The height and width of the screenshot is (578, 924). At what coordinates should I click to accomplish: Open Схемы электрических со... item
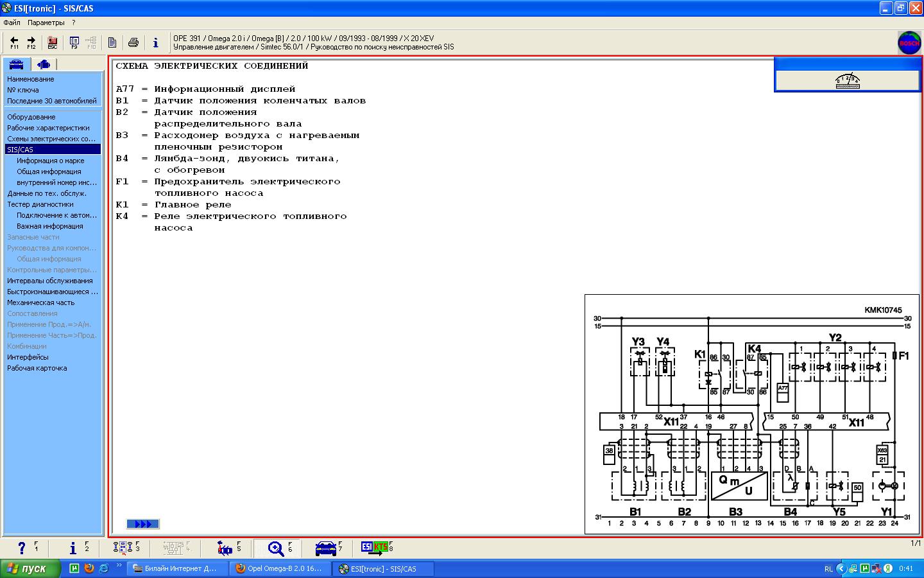point(51,139)
